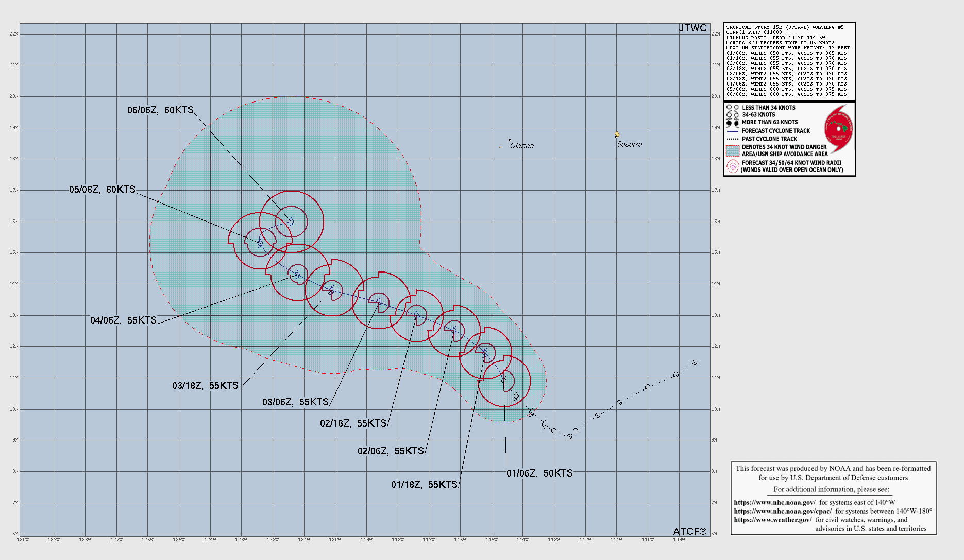Click the pink wind radii legend icon

[x=732, y=166]
